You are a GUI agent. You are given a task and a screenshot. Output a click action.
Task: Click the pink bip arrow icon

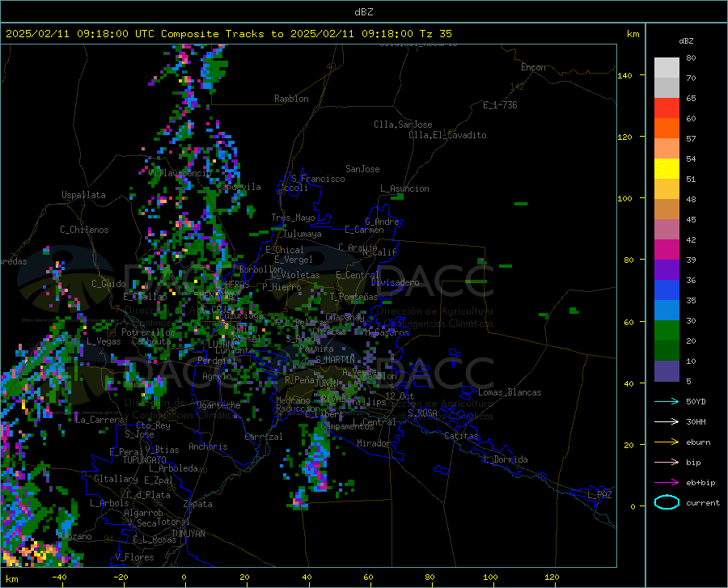(667, 463)
